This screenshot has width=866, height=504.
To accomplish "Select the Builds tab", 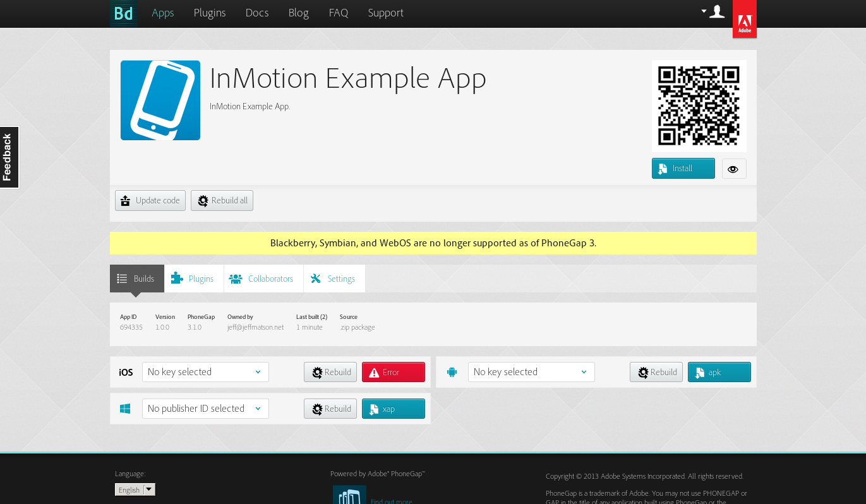I will [137, 279].
